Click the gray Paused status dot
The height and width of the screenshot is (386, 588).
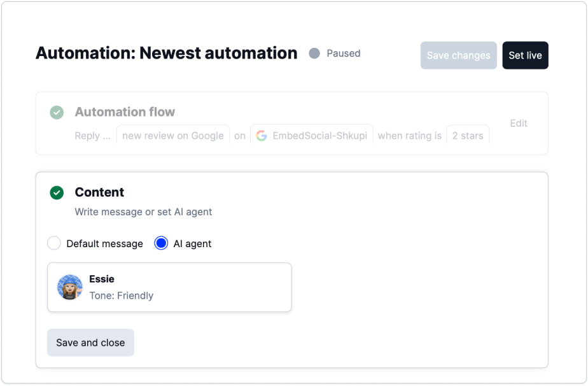tap(314, 54)
